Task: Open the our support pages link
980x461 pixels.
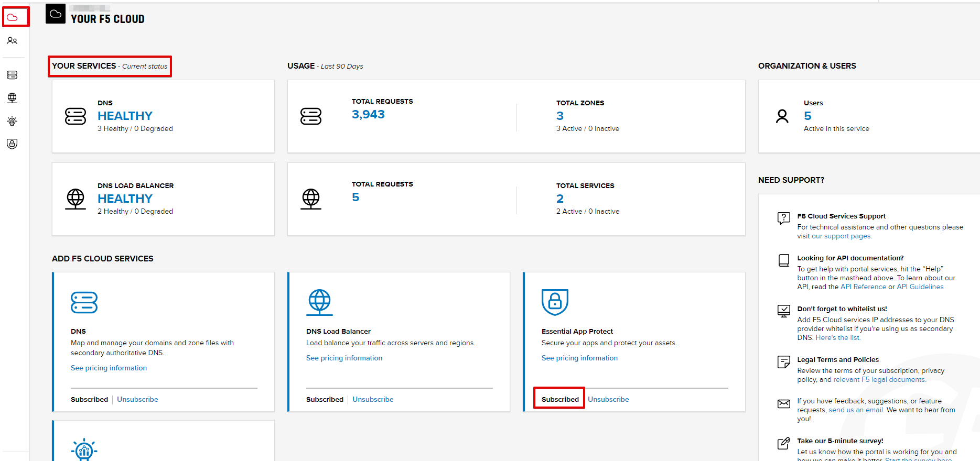Action: [842, 236]
